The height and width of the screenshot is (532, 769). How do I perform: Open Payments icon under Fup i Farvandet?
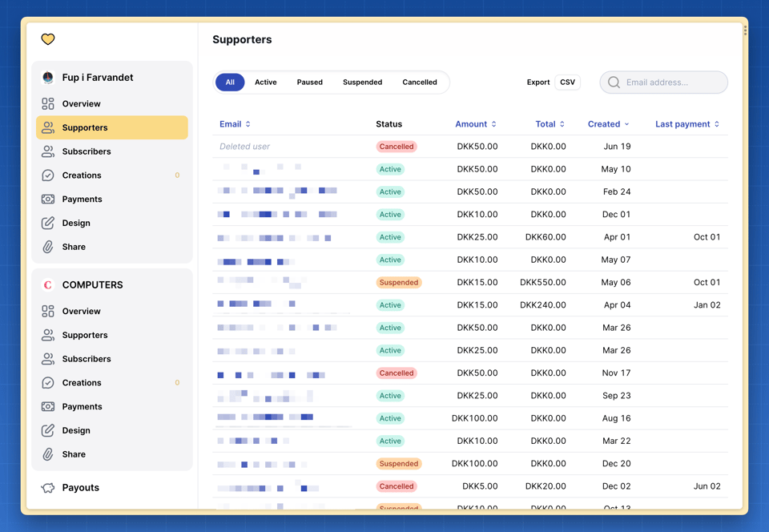pyautogui.click(x=47, y=199)
